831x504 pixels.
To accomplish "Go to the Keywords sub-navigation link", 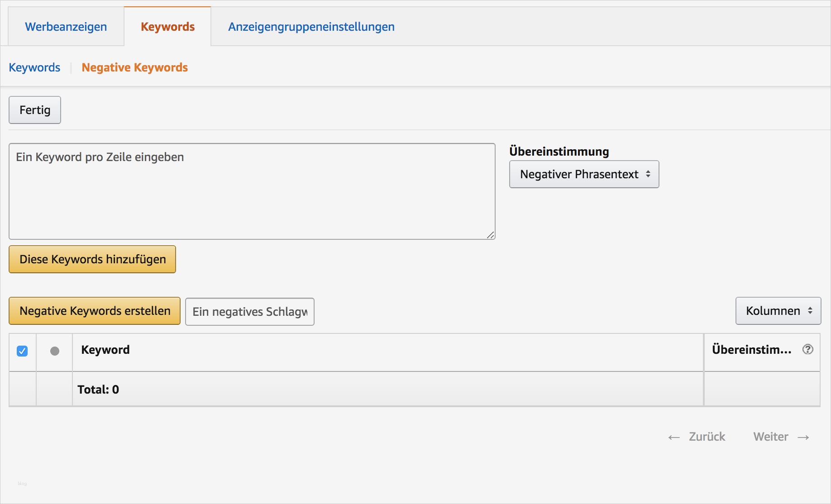I will (34, 67).
